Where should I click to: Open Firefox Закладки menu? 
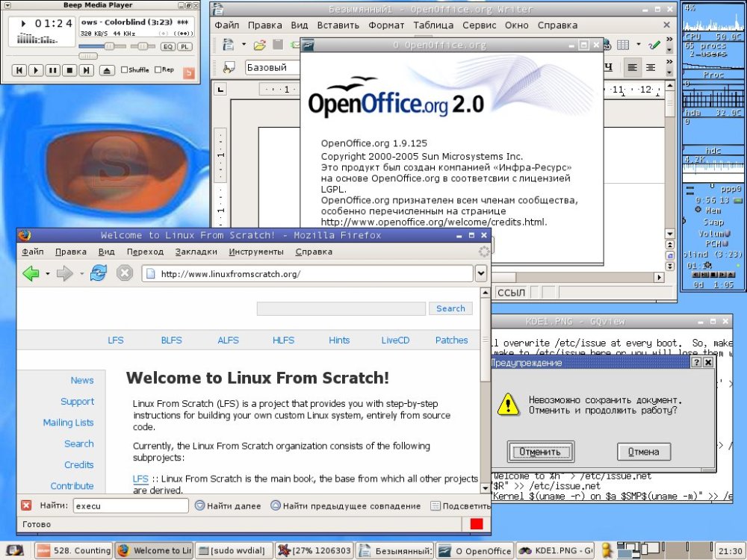[x=196, y=252]
